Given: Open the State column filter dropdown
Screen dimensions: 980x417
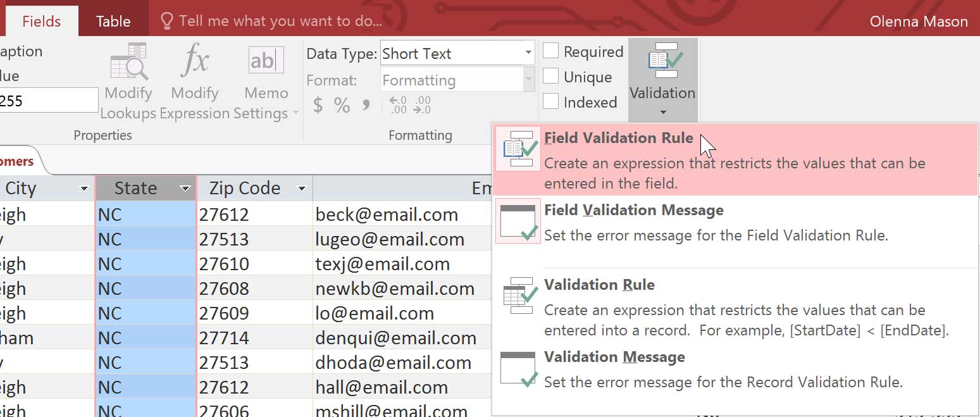Looking at the screenshot, I should click(185, 188).
